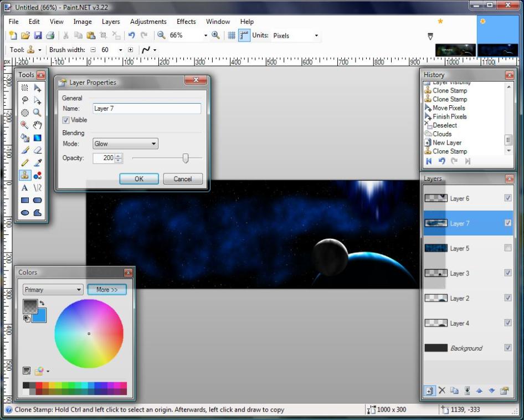Image resolution: width=524 pixels, height=420 pixels.
Task: Click the Save icon in toolbar
Action: 38,35
